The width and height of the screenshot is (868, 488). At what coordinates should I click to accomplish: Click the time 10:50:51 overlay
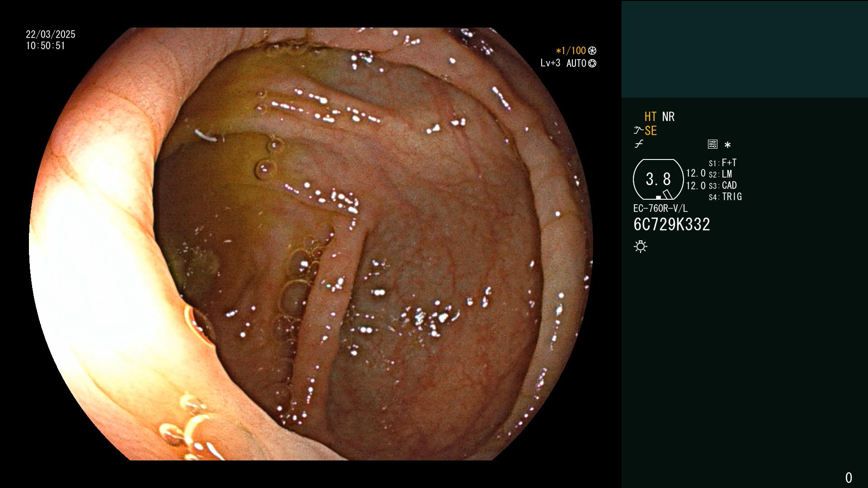[46, 46]
